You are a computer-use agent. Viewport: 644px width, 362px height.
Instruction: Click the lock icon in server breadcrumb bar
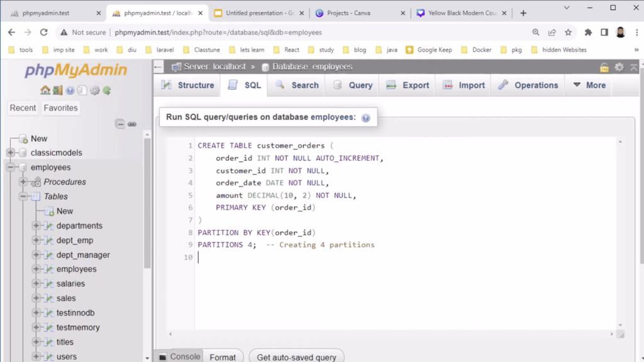pyautogui.click(x=604, y=67)
